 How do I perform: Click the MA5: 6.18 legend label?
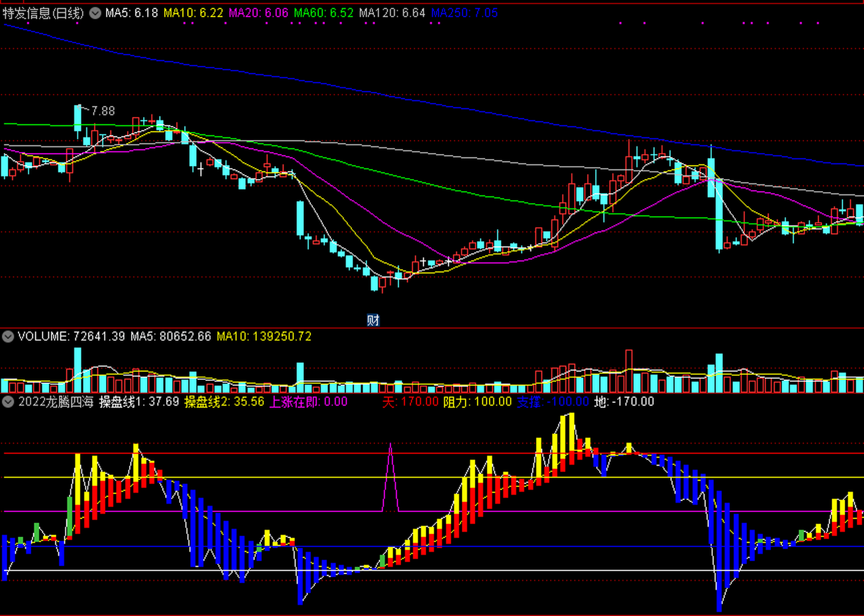[x=131, y=13]
